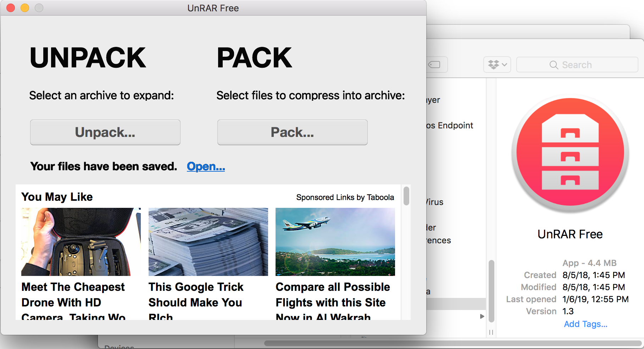Image resolution: width=644 pixels, height=349 pixels.
Task: Open 'Meet The Cheapest Drone' ad headline
Action: (x=73, y=301)
